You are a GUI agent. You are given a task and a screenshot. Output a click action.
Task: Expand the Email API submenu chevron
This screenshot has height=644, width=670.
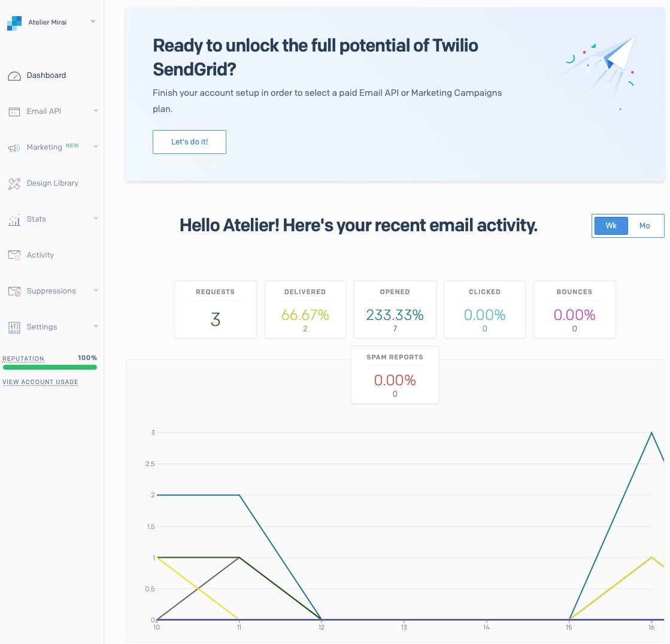(96, 110)
